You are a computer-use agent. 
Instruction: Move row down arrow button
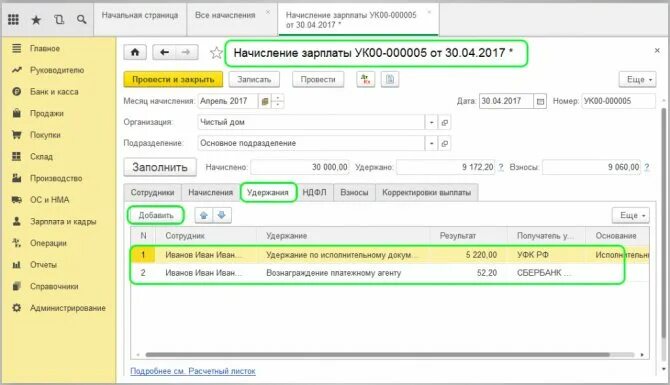click(x=222, y=215)
